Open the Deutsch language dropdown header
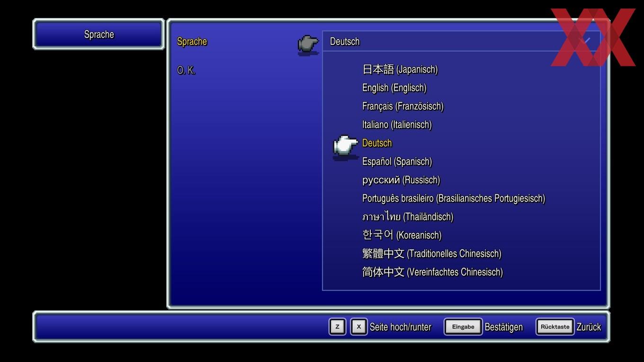Viewport: 644px width, 362px height. coord(461,41)
